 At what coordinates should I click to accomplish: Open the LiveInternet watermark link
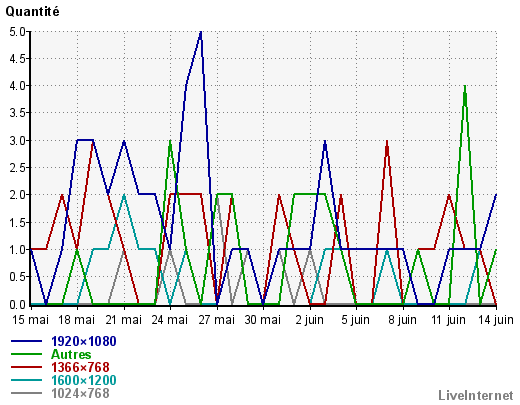[x=476, y=395]
